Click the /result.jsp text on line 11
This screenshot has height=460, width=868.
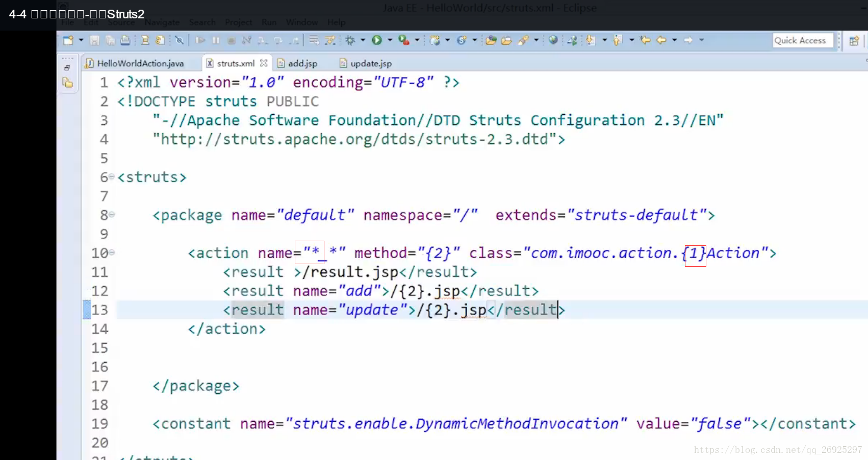(x=350, y=272)
